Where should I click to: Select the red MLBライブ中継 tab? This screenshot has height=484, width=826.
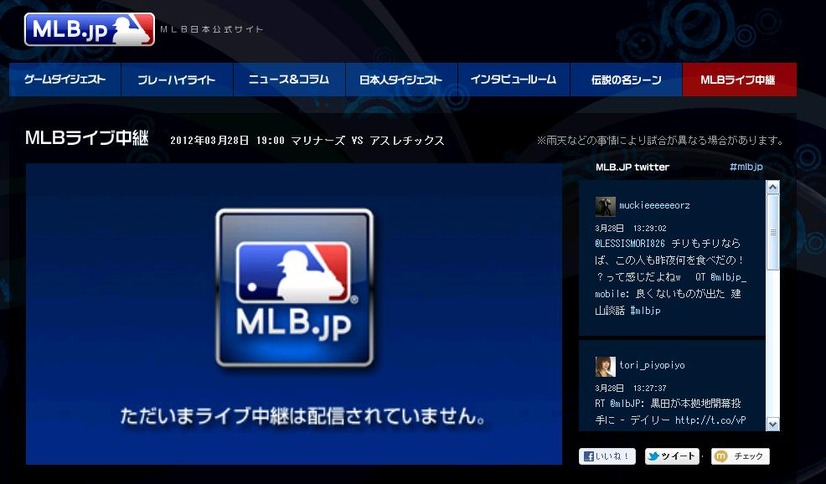pyautogui.click(x=739, y=80)
